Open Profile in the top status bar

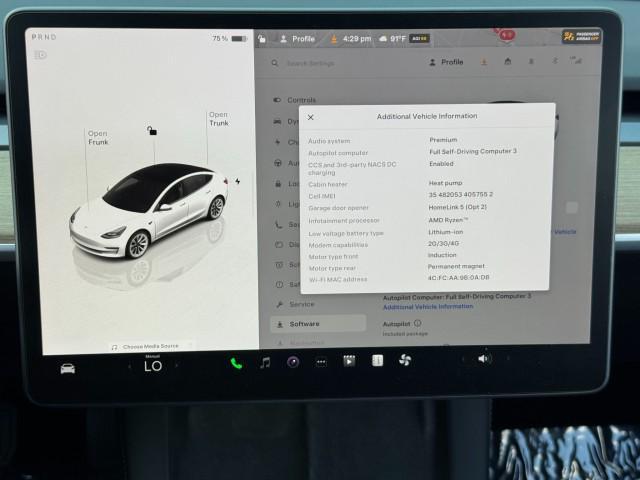pos(298,39)
